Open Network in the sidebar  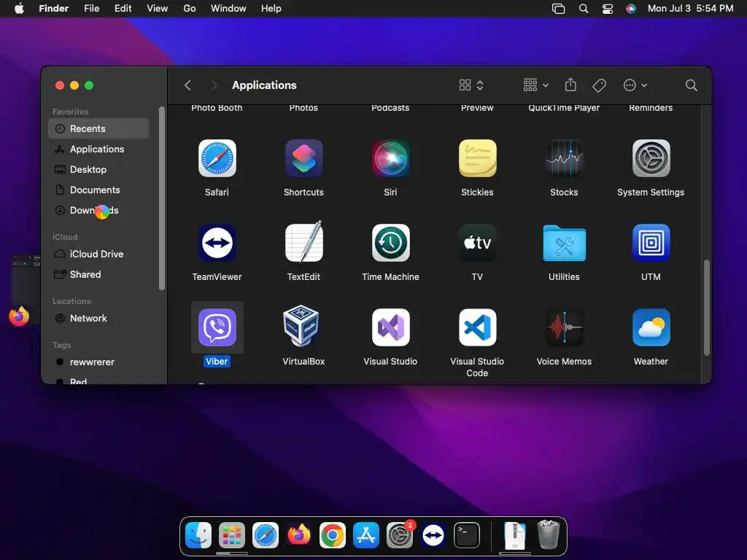(x=98, y=318)
